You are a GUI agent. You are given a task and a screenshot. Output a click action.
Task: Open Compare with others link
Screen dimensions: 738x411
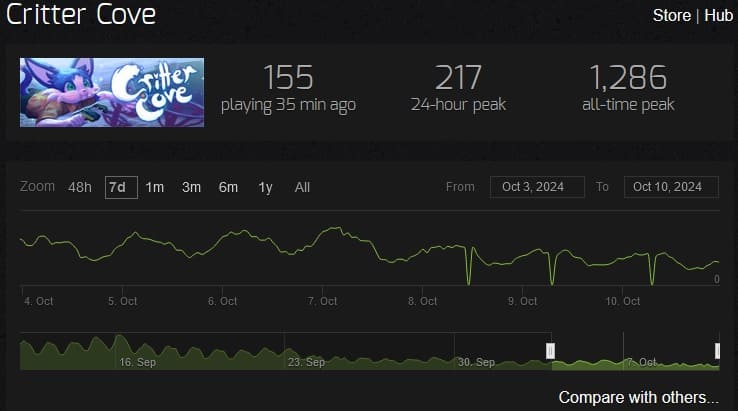tap(639, 397)
